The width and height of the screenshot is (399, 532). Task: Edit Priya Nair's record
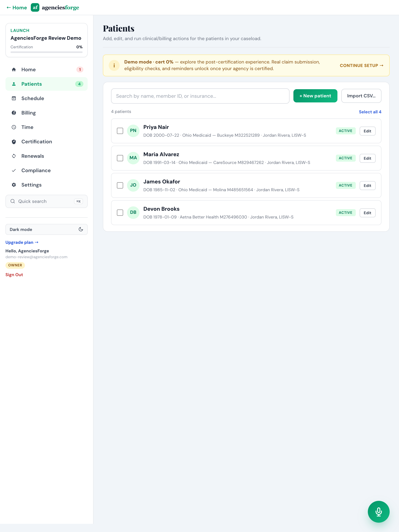pos(367,131)
